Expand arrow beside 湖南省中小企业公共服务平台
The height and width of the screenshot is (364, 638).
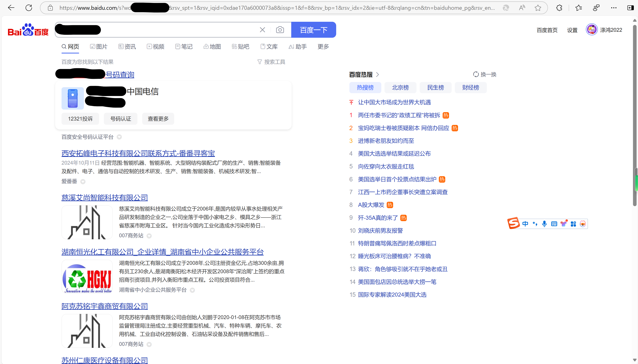coord(192,290)
